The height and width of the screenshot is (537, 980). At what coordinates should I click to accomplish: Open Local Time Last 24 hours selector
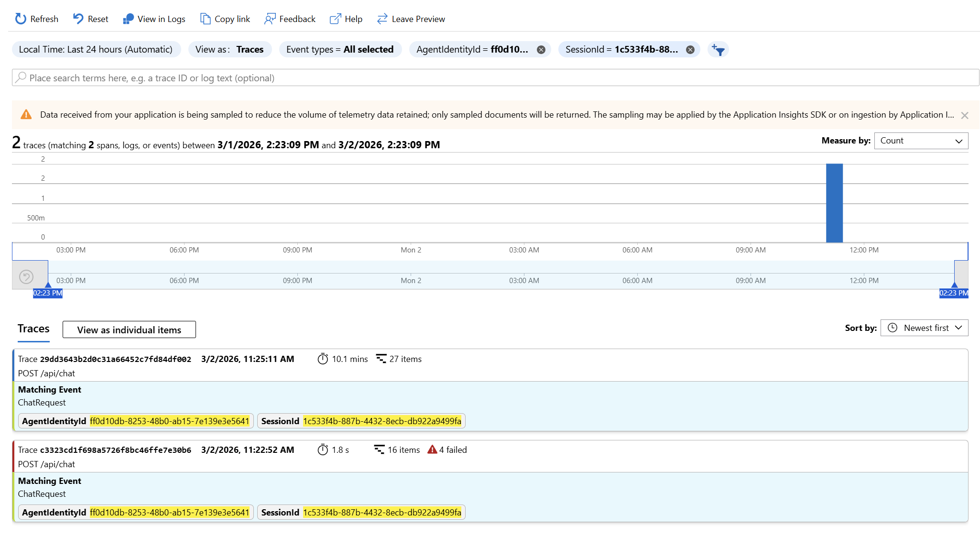96,49
